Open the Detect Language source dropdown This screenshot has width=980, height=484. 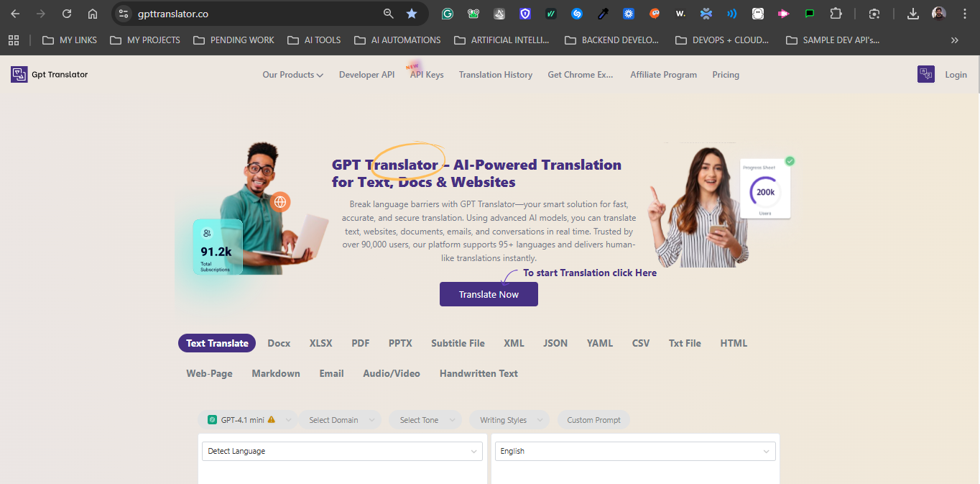tap(342, 451)
